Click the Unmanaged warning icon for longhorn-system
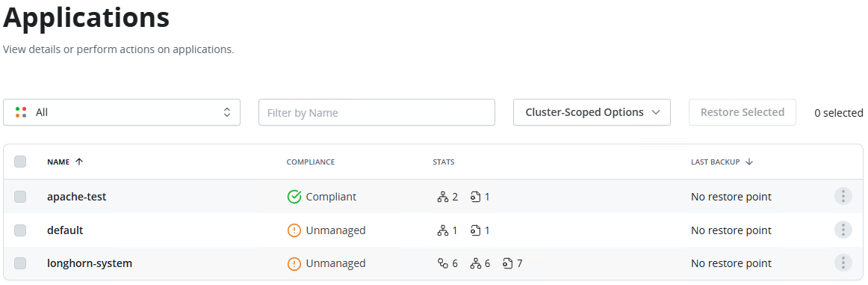 point(294,263)
